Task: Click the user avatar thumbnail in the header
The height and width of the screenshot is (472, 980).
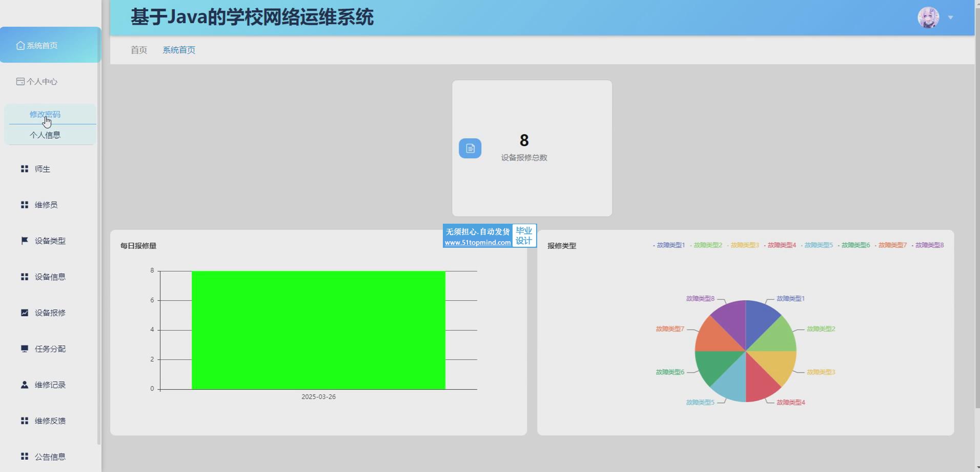Action: click(928, 17)
